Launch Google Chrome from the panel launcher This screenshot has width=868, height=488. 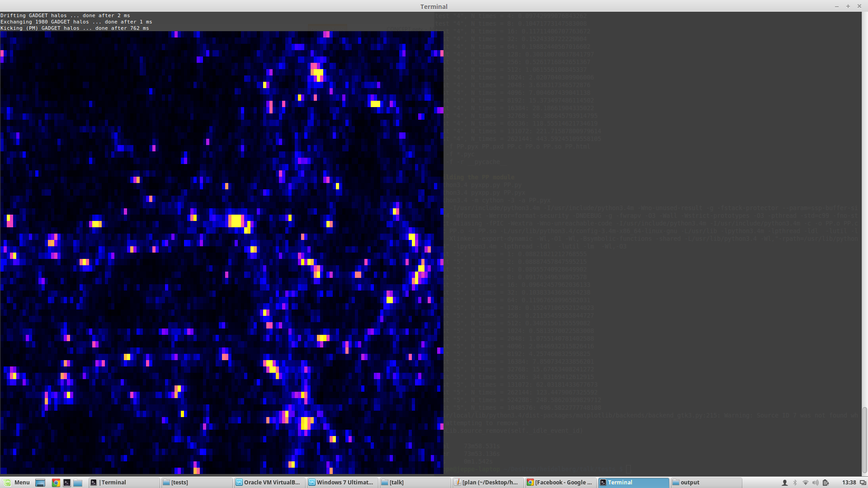click(56, 483)
